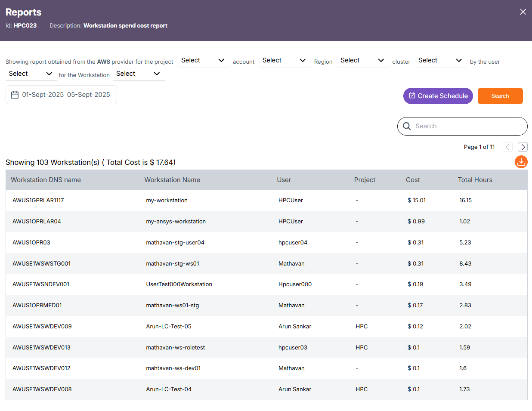Click the magnifier icon in search box
Screen dimensions: 532x411
pyautogui.click(x=407, y=126)
